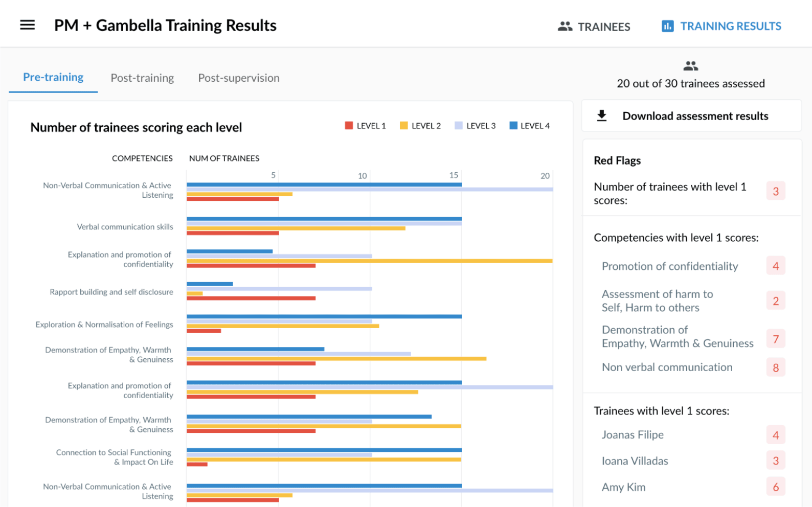Image resolution: width=812 pixels, height=507 pixels.
Task: Download assessment results
Action: [695, 116]
